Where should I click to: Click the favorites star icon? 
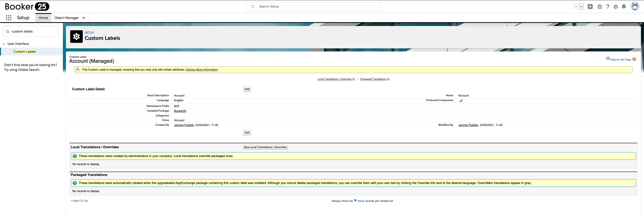click(x=576, y=7)
